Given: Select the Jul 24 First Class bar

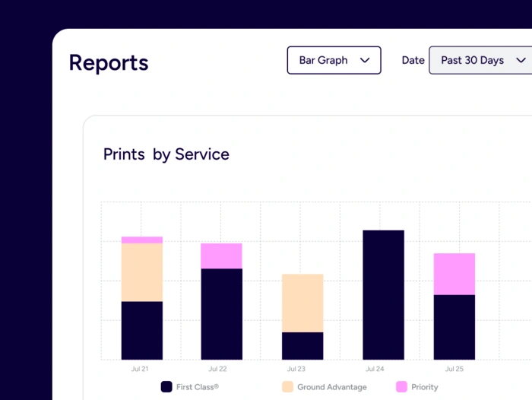Looking at the screenshot, I should (x=383, y=295).
